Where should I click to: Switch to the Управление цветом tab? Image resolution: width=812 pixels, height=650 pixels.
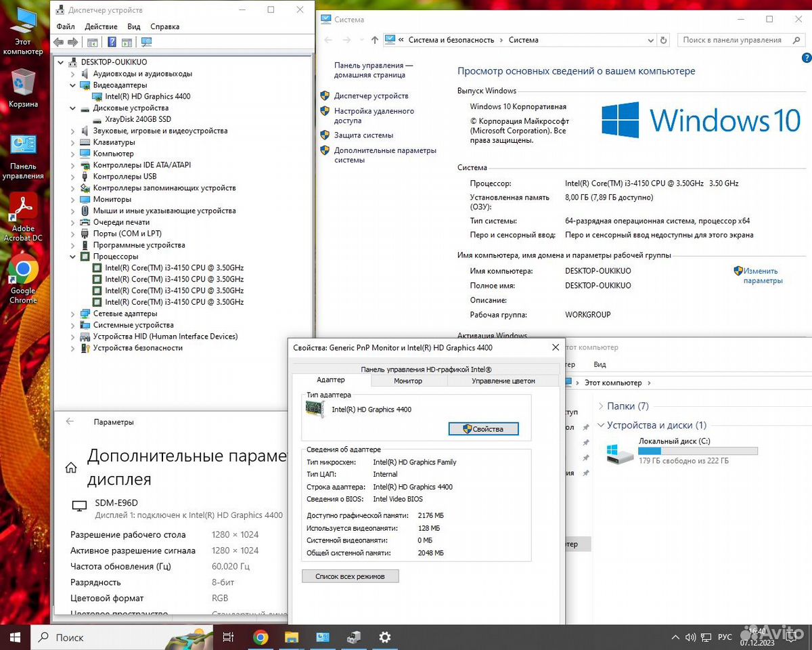(503, 381)
